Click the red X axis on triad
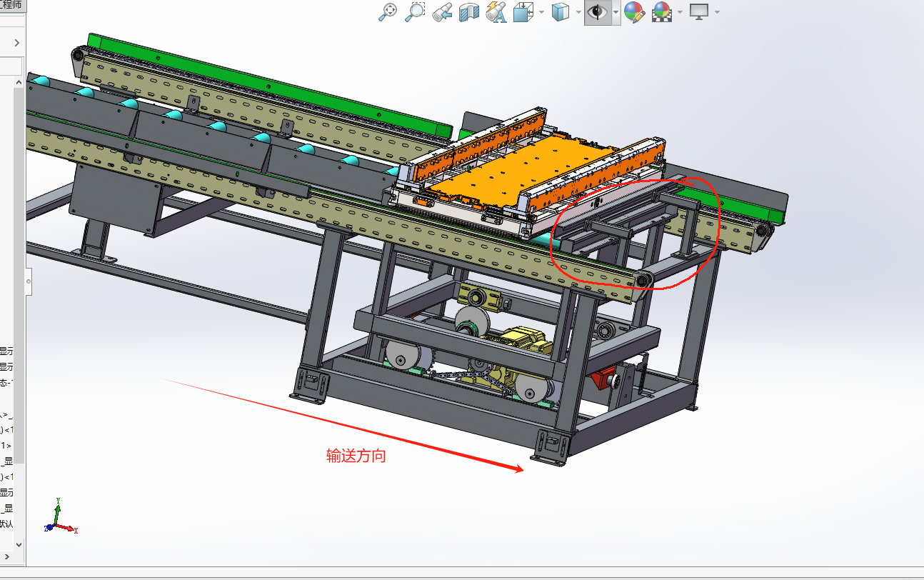 tap(71, 529)
